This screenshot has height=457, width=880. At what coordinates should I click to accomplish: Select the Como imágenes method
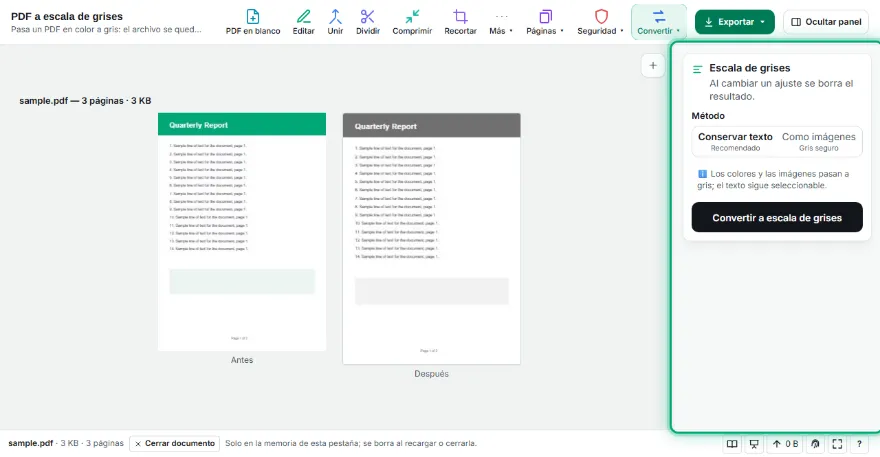coord(819,141)
